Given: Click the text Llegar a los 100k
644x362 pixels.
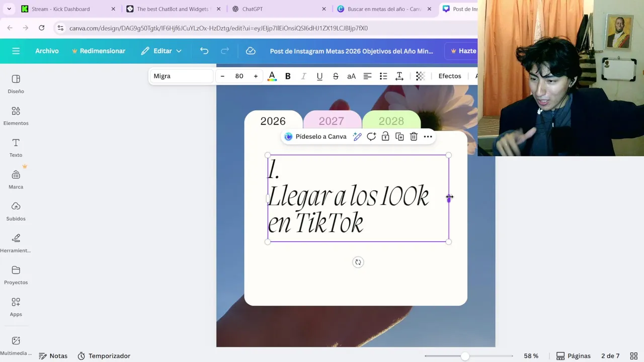Looking at the screenshot, I should point(348,197).
